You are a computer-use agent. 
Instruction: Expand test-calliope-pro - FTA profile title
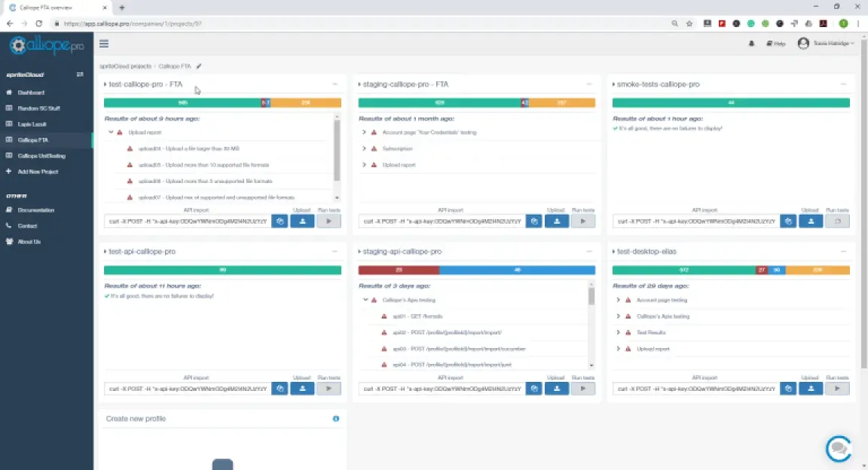(143, 84)
